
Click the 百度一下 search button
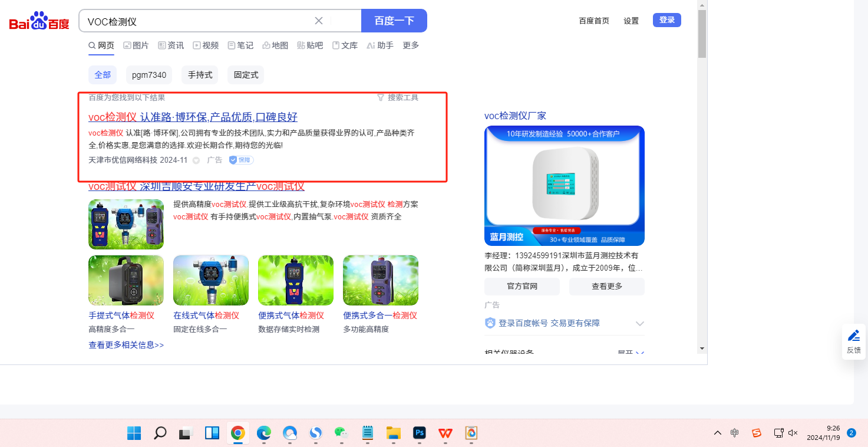point(394,21)
